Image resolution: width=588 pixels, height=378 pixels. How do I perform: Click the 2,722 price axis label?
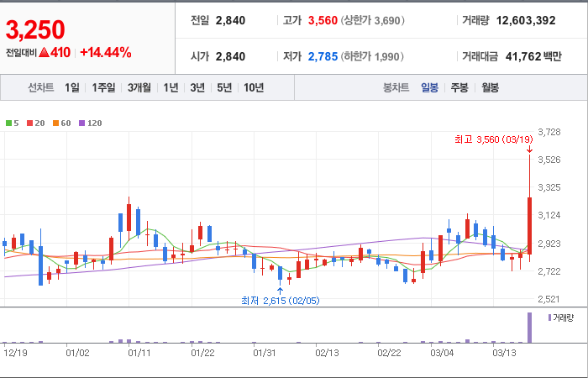(549, 271)
